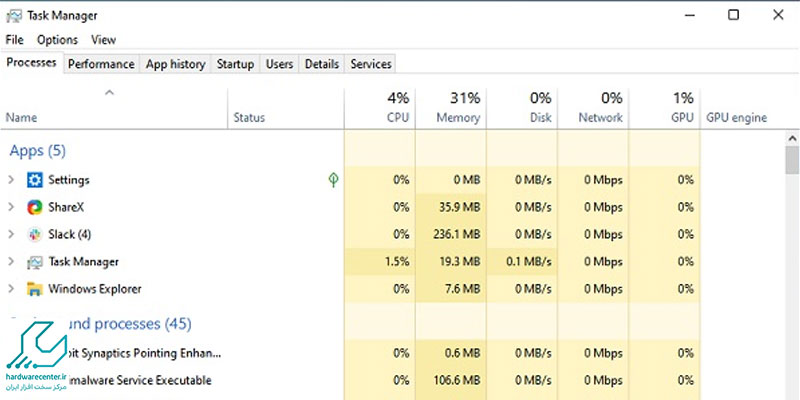
Task: Select the Task Manager process name
Action: (83, 262)
